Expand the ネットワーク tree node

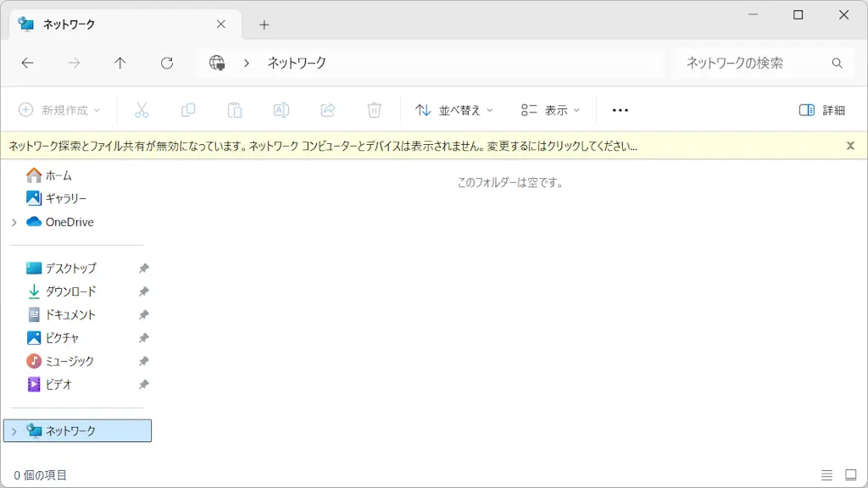(14, 431)
